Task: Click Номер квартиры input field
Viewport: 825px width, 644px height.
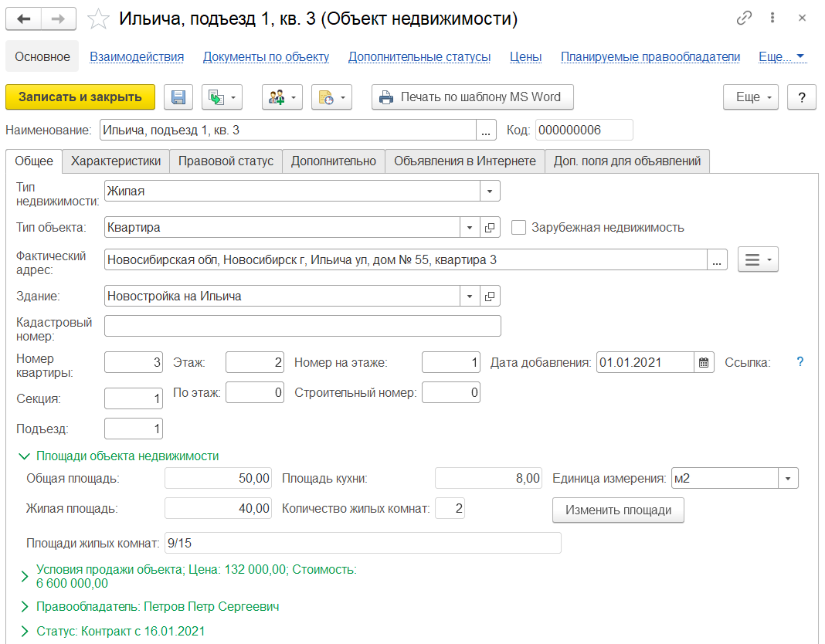Action: (x=134, y=362)
